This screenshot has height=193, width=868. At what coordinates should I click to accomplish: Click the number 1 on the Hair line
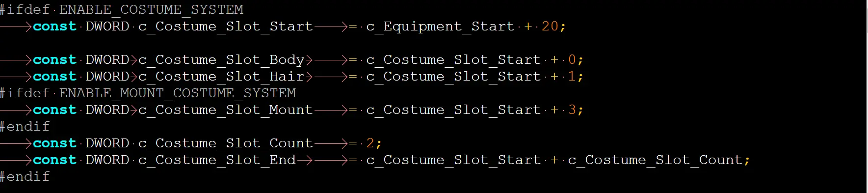coord(572,77)
